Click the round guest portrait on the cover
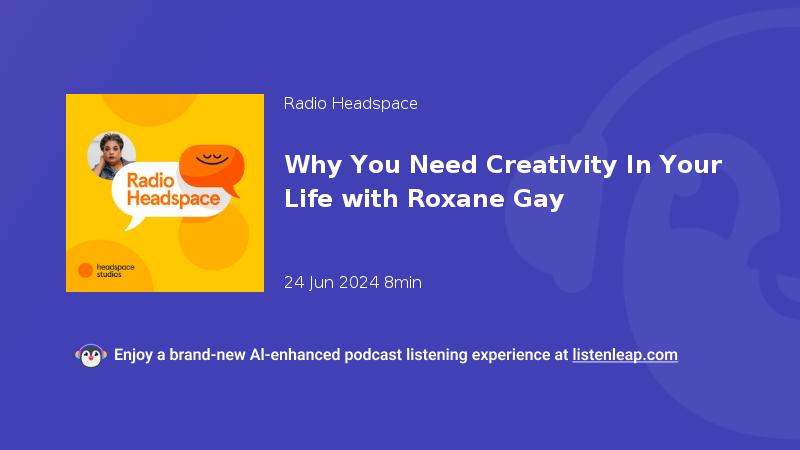Screen dimensions: 800x450 (111, 156)
